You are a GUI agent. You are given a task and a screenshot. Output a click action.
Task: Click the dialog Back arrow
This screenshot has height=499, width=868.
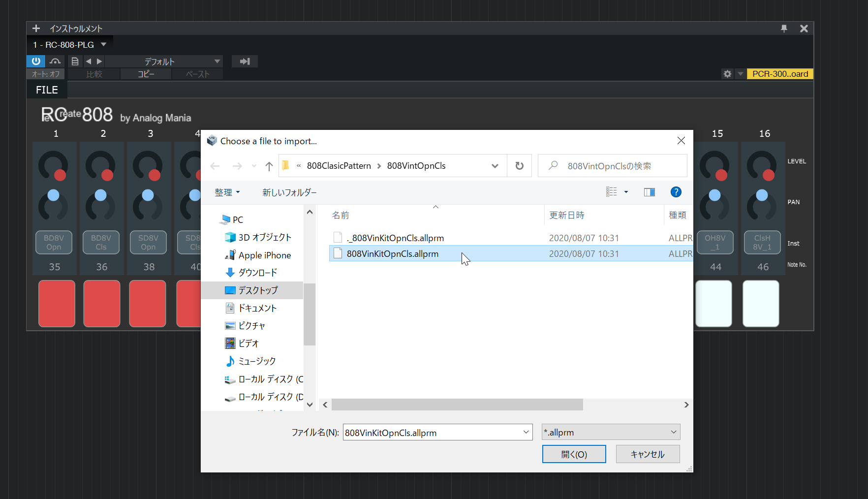point(215,166)
